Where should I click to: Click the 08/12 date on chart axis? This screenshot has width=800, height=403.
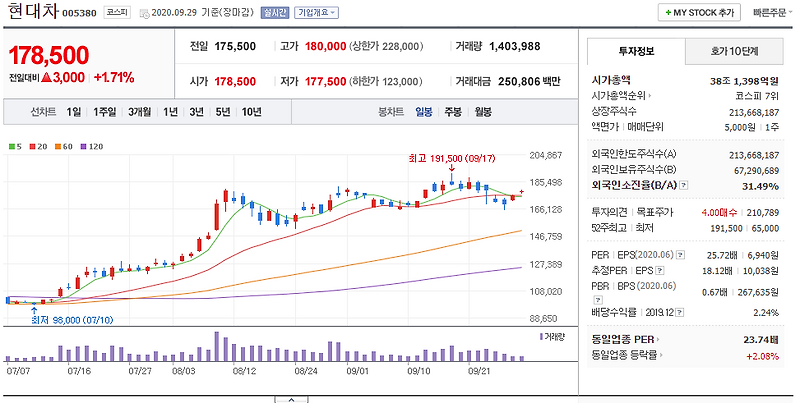point(244,371)
